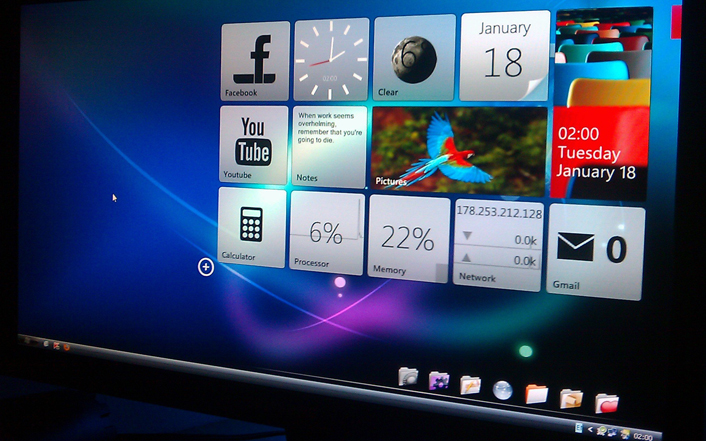This screenshot has height=441, width=706.
Task: Open the Memory 22% tile
Action: pyautogui.click(x=408, y=239)
